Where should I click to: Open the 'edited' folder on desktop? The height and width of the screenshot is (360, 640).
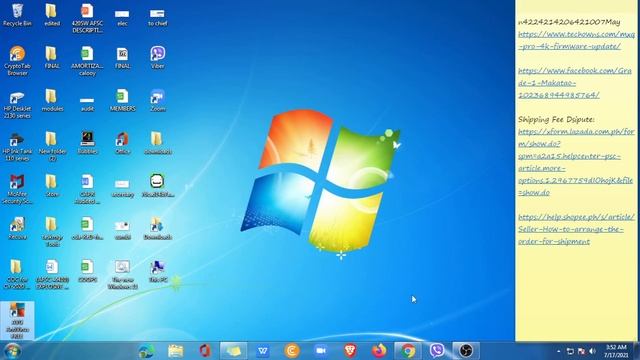point(52,15)
